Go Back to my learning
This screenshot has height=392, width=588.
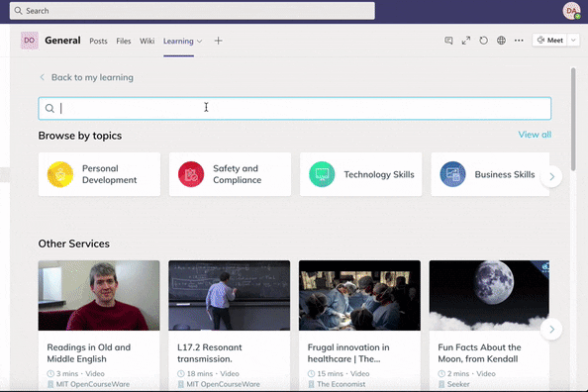(92, 77)
